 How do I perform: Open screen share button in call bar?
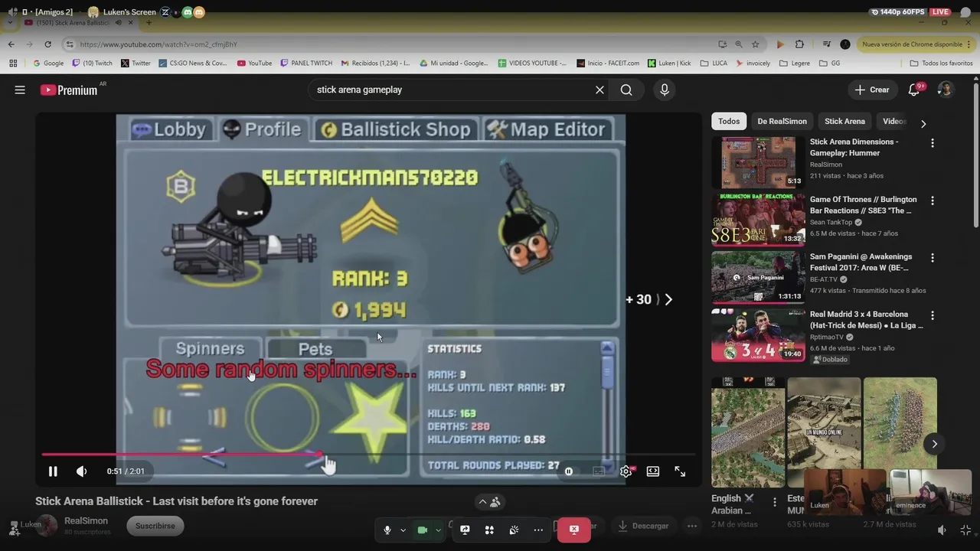coord(465,530)
